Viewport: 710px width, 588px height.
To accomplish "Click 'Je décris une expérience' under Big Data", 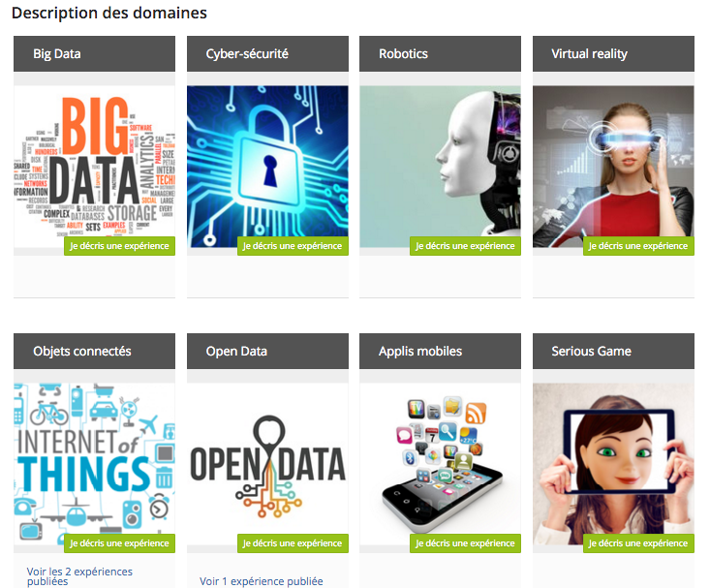I will click(119, 246).
